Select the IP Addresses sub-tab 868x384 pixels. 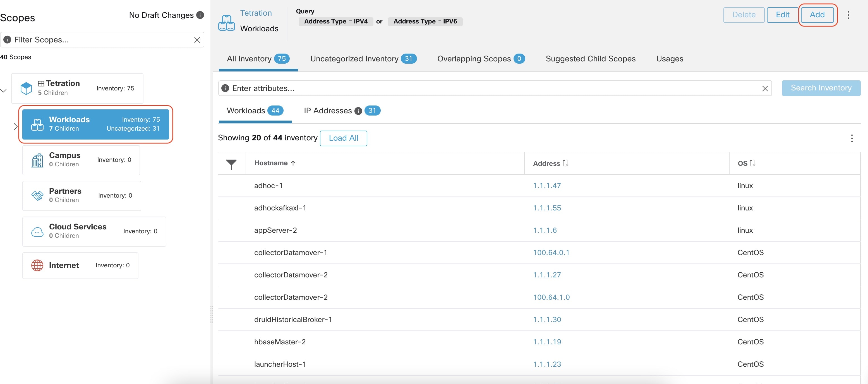342,111
